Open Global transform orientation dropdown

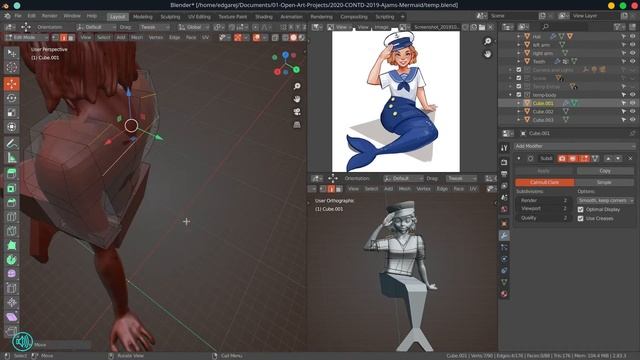point(193,27)
